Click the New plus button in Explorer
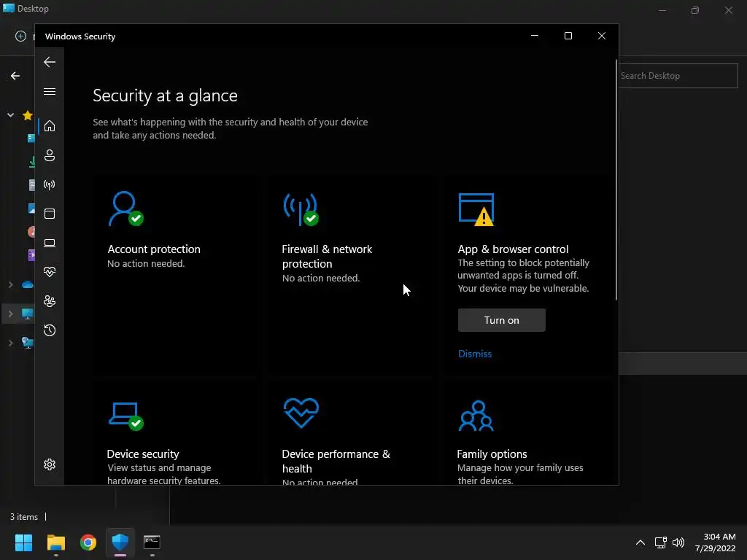The width and height of the screenshot is (747, 560). (20, 36)
